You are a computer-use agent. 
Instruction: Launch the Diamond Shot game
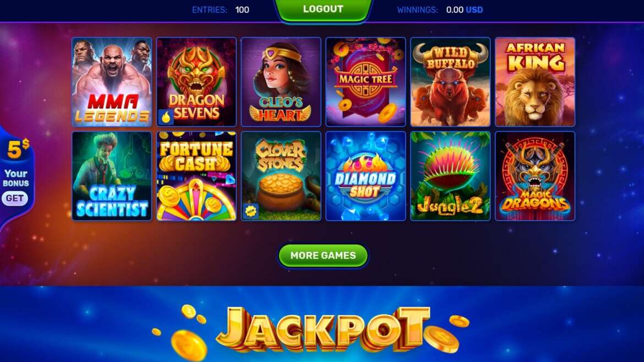tap(365, 176)
